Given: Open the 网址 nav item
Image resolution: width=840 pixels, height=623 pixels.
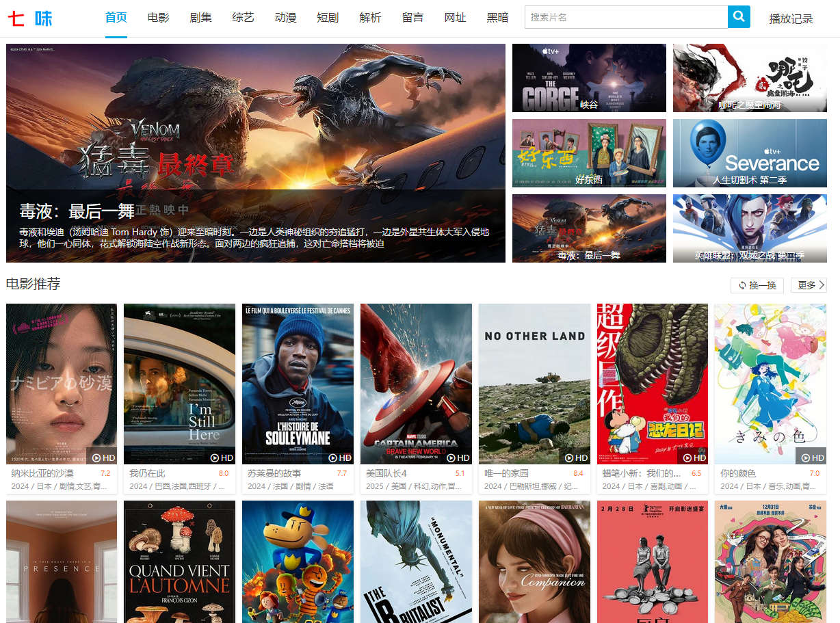Looking at the screenshot, I should click(456, 17).
